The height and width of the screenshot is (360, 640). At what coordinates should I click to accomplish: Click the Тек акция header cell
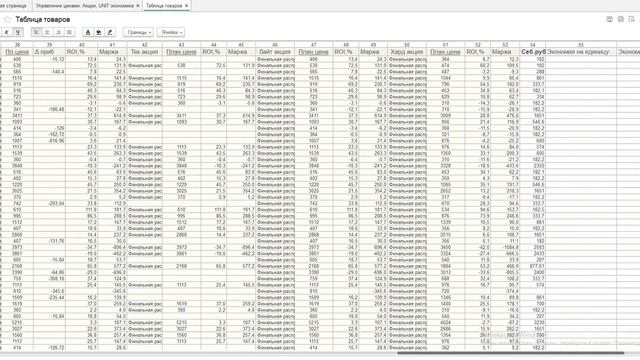144,52
